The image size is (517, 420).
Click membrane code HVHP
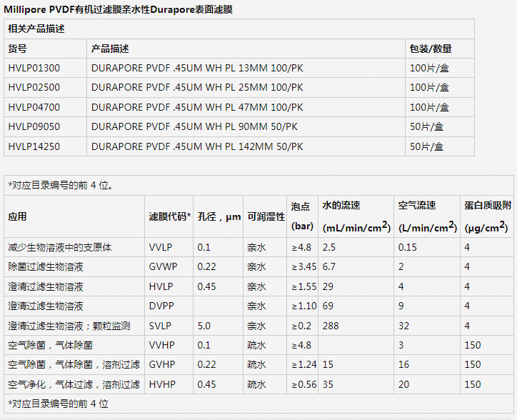(x=162, y=384)
